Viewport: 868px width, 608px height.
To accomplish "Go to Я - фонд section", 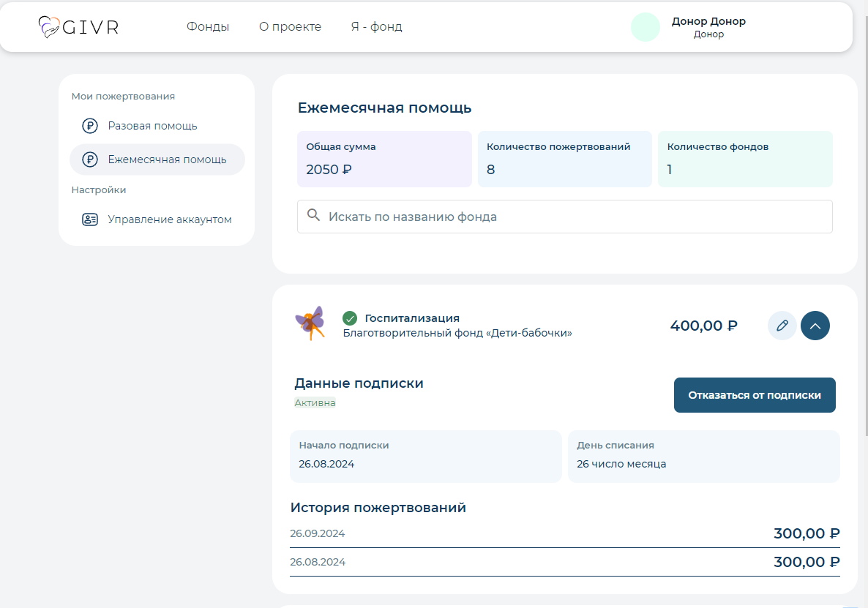I will tap(376, 27).
